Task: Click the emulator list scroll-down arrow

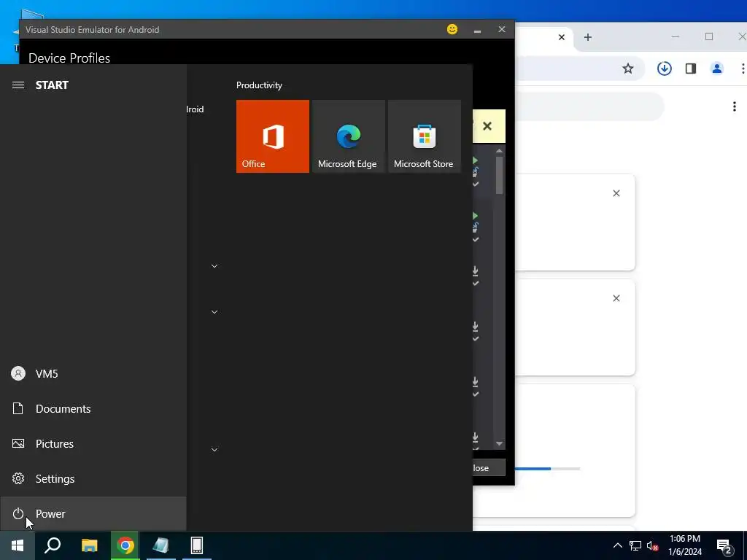Action: click(499, 443)
